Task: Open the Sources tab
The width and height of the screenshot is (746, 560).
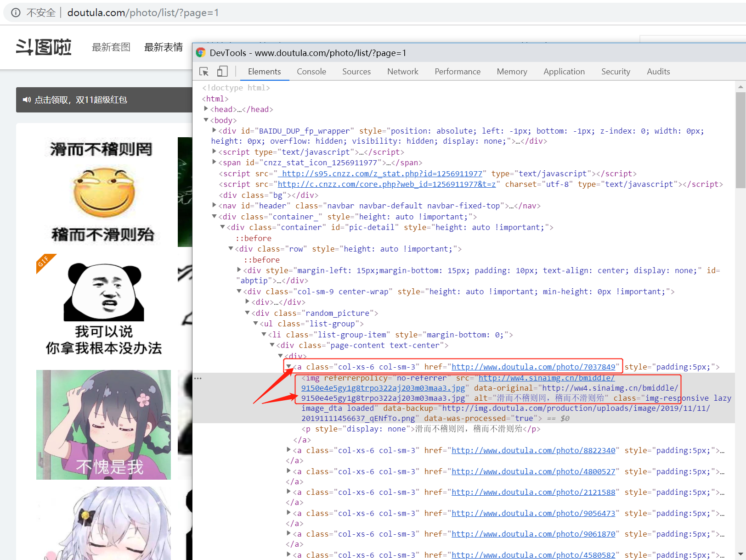Action: pyautogui.click(x=356, y=72)
